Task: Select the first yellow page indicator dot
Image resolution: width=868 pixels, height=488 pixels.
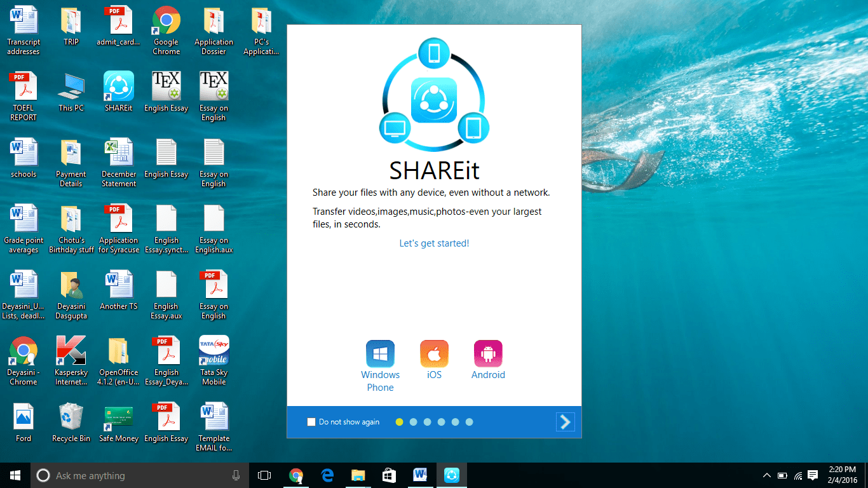Action: (x=399, y=422)
